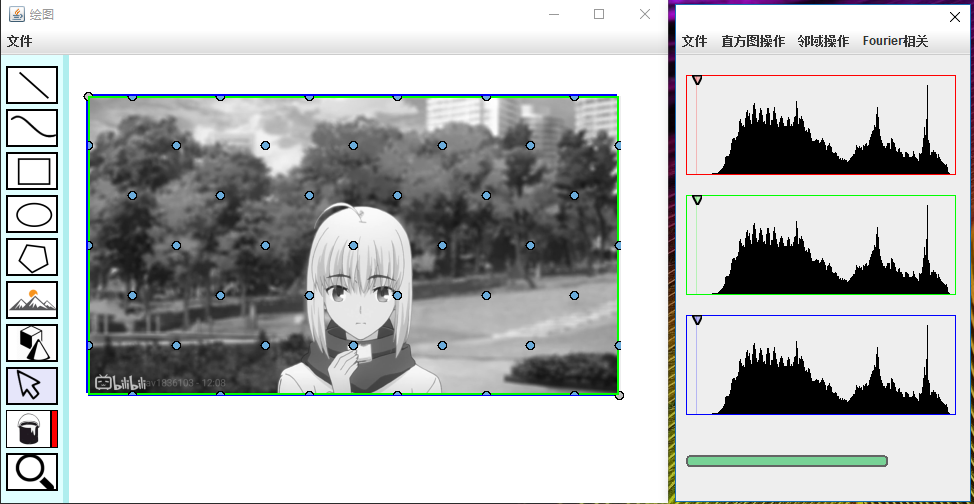The width and height of the screenshot is (974, 504).
Task: Click the green progress bar
Action: click(x=787, y=461)
